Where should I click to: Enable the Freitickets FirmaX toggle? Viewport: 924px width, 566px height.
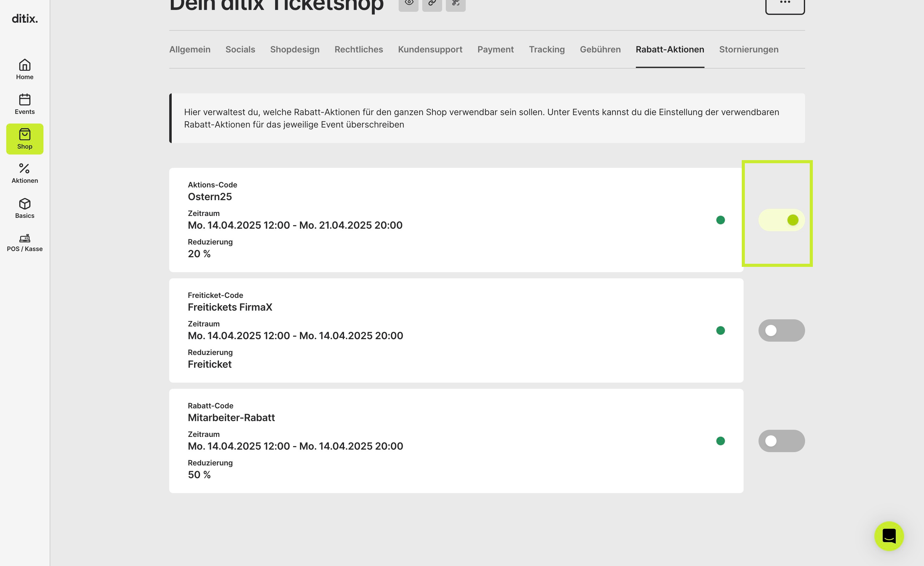point(781,330)
